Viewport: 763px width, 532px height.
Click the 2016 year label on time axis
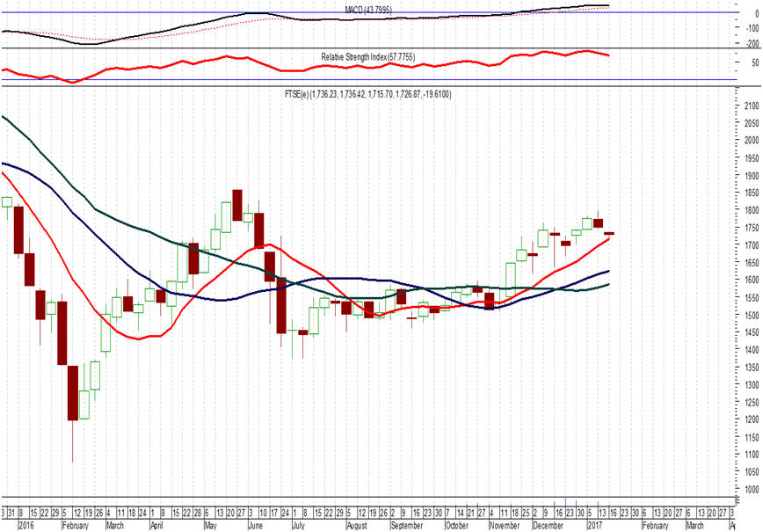coord(26,526)
